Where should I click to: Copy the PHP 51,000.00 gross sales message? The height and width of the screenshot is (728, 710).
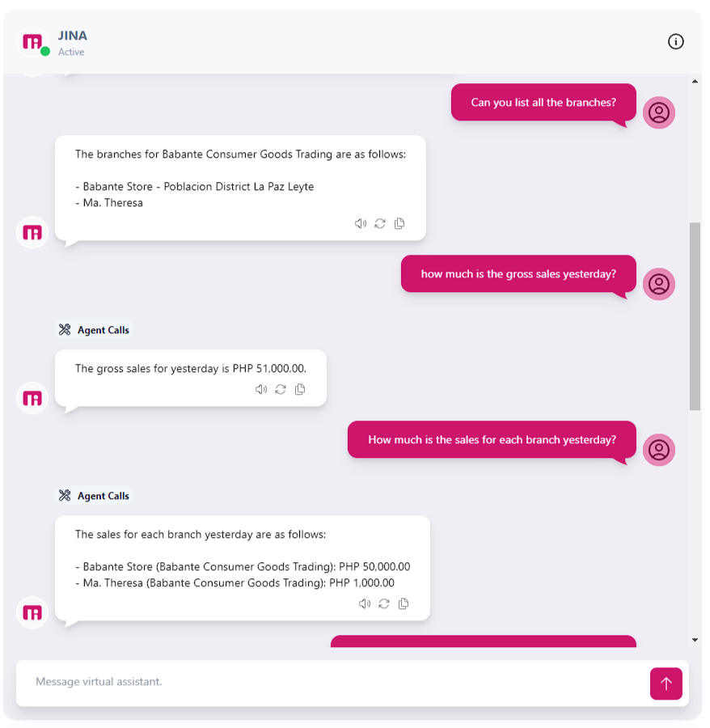pos(300,390)
